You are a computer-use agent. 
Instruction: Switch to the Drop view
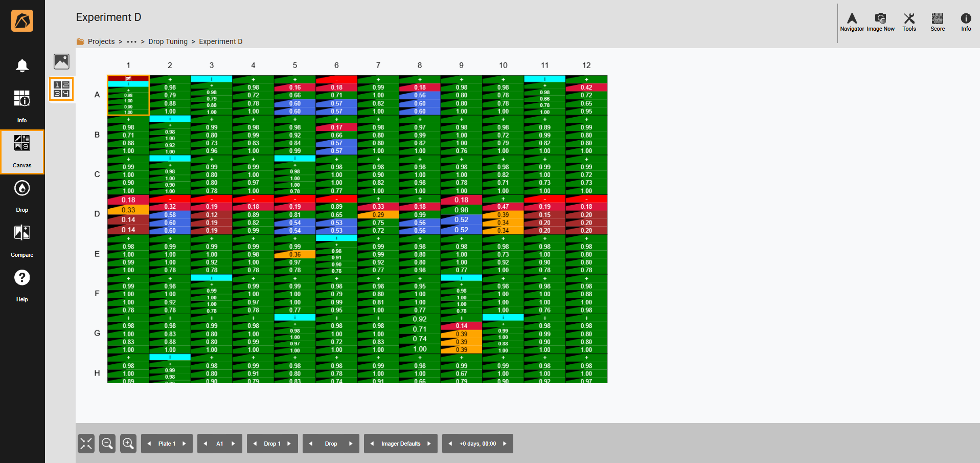22,195
